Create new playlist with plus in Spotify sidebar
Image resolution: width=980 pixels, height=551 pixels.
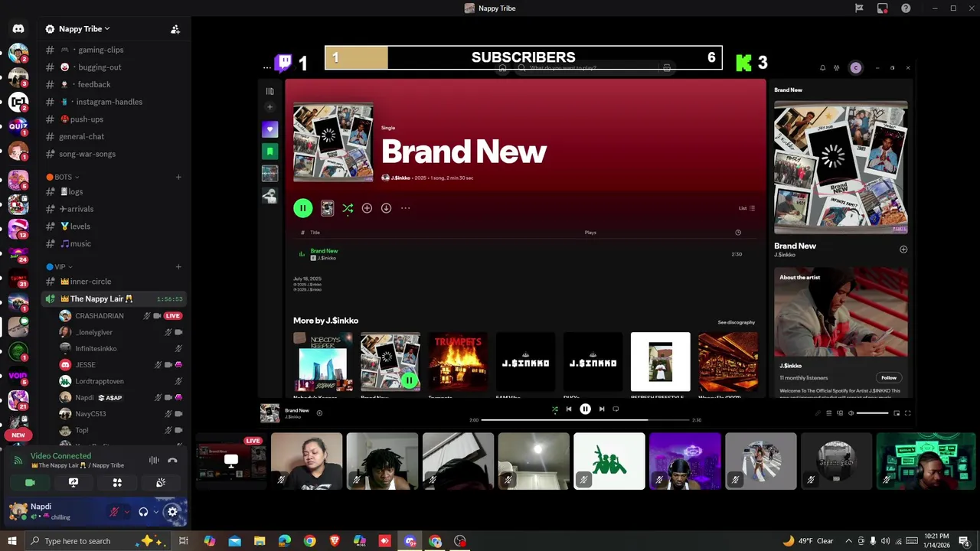(269, 107)
